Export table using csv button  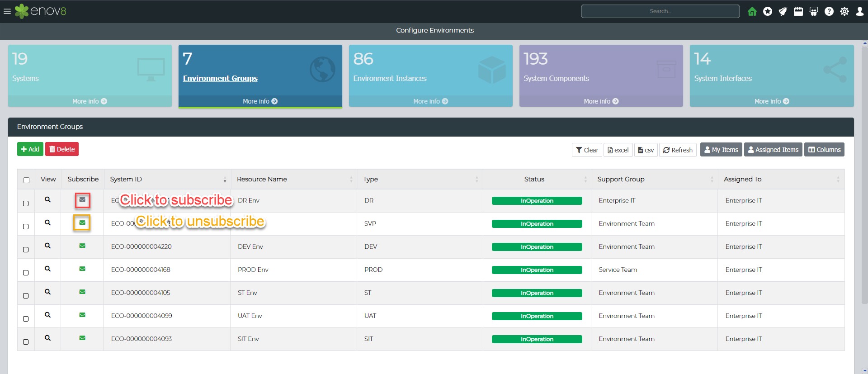coord(646,150)
